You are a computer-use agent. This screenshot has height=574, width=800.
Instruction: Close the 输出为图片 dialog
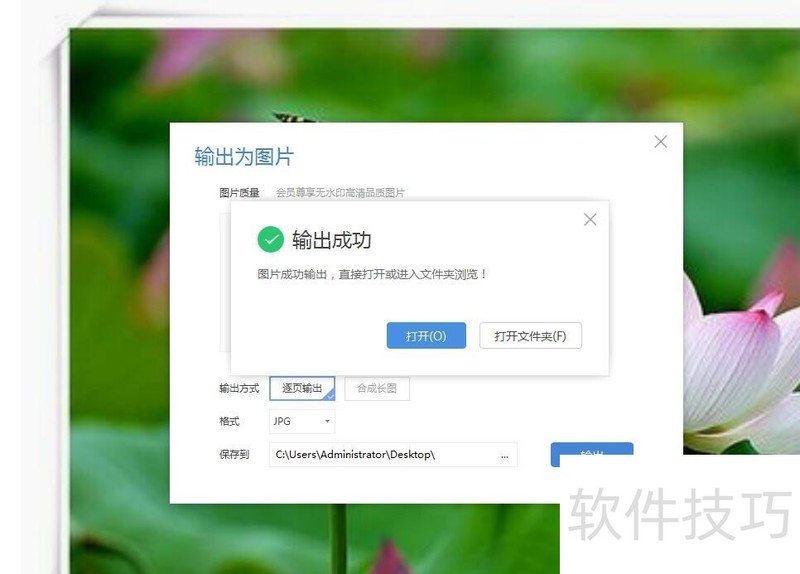click(x=661, y=142)
